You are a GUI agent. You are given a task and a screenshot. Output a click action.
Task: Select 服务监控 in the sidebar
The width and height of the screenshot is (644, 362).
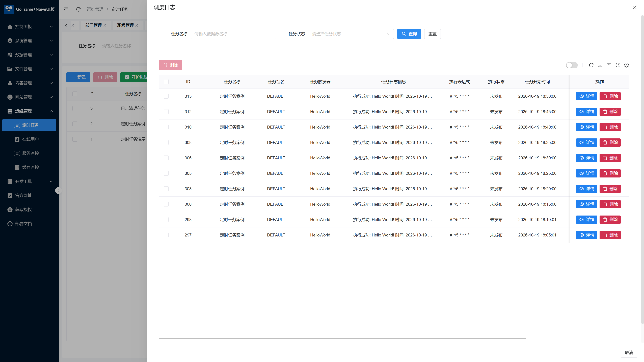point(29,153)
